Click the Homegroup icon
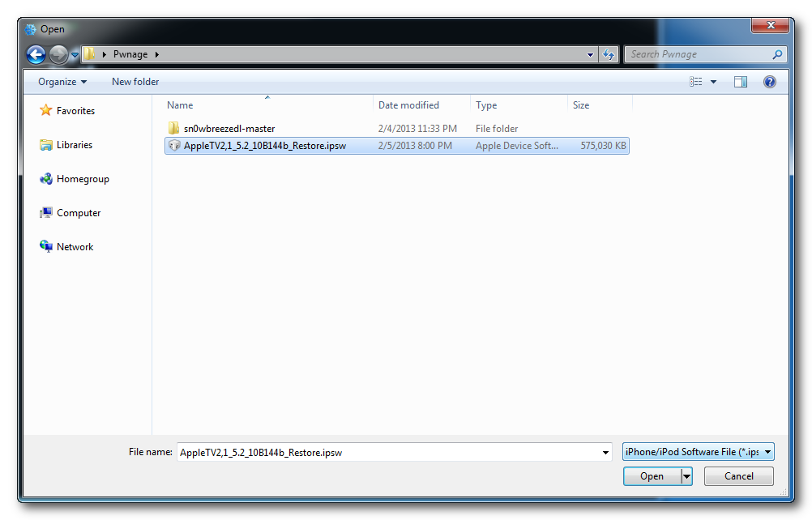 pyautogui.click(x=46, y=179)
